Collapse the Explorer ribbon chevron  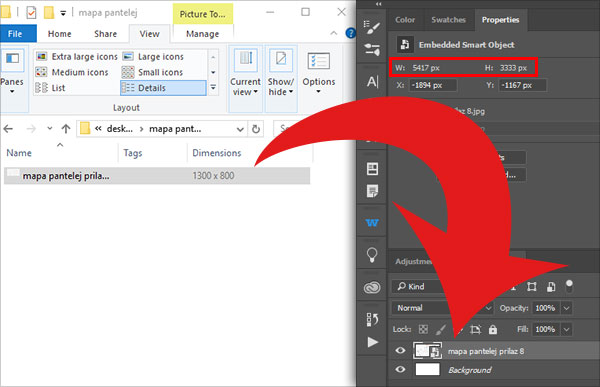(x=334, y=33)
